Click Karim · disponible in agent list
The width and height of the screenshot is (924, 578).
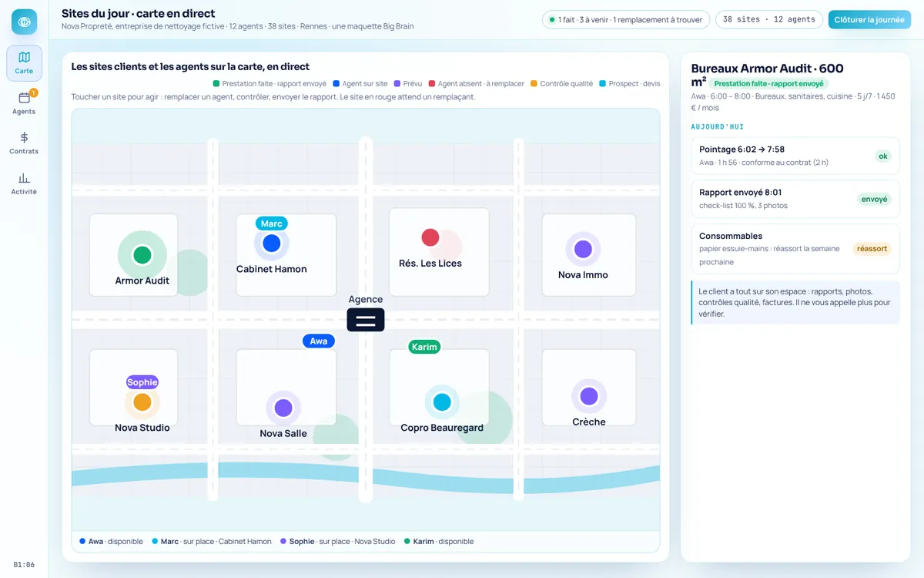440,542
